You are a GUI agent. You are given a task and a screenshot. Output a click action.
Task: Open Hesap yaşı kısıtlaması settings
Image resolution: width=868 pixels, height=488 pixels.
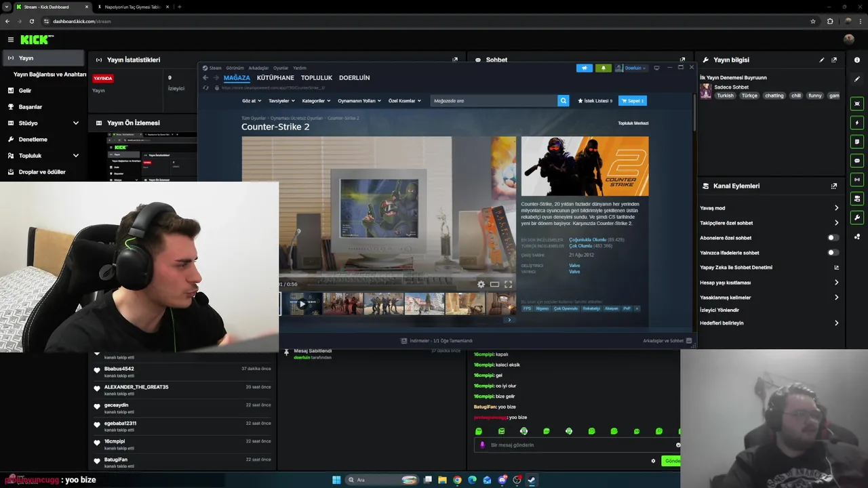coord(769,283)
